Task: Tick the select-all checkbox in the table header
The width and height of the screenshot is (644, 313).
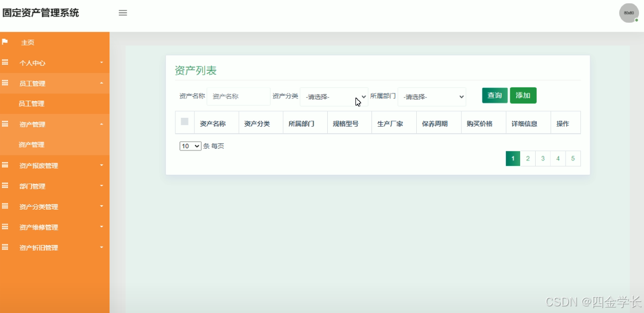Action: click(185, 122)
